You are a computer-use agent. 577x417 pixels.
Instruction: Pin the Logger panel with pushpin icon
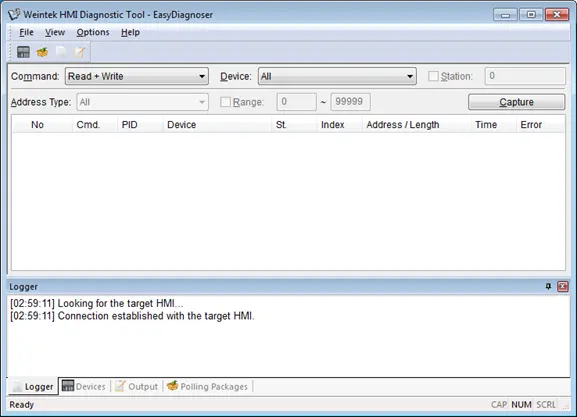548,286
